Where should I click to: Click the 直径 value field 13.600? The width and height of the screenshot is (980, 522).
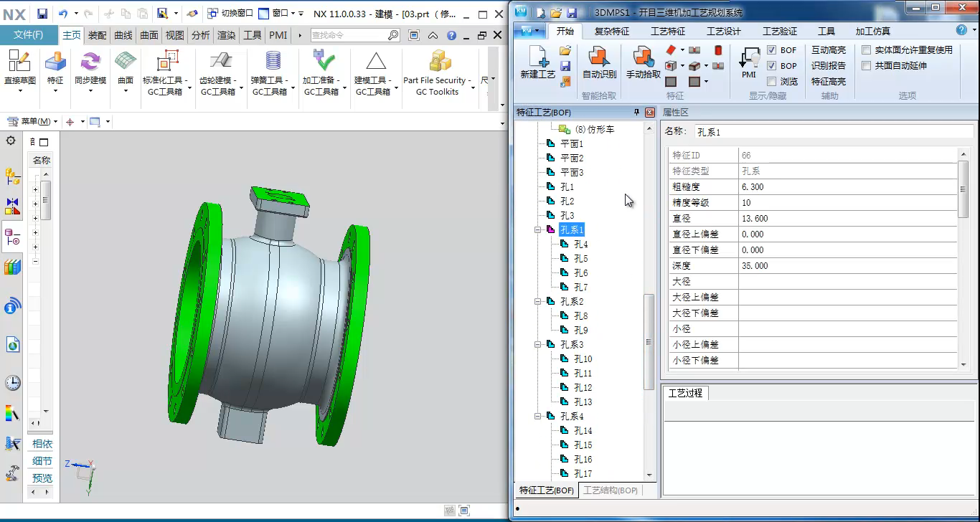click(847, 219)
